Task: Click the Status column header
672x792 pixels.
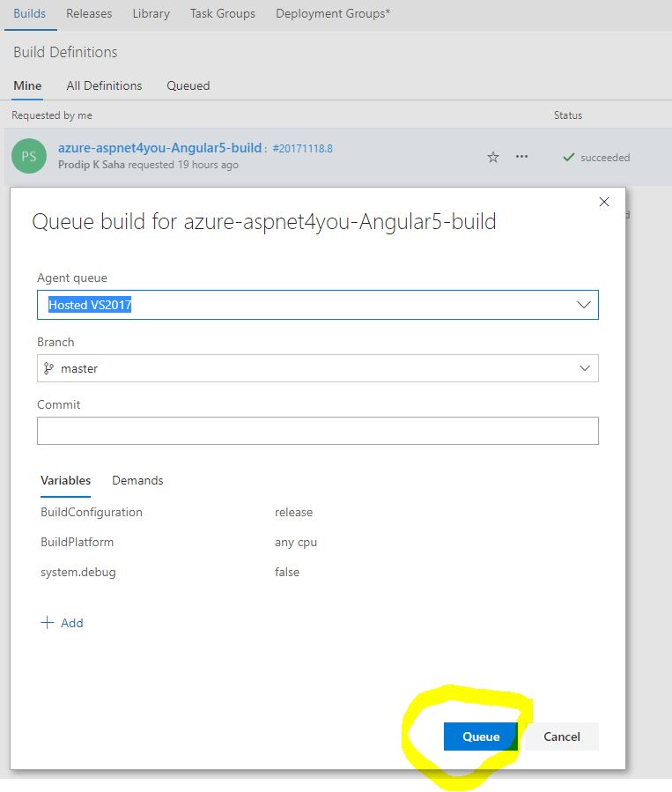Action: click(x=568, y=115)
